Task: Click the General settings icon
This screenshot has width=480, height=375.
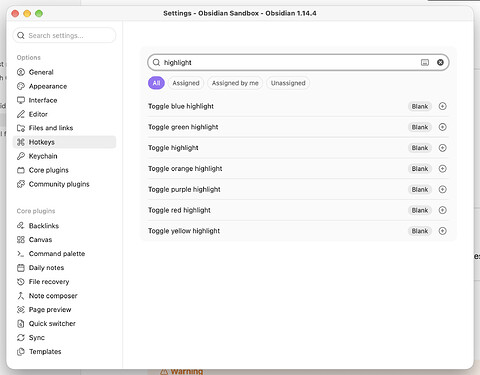Action: pyautogui.click(x=21, y=72)
